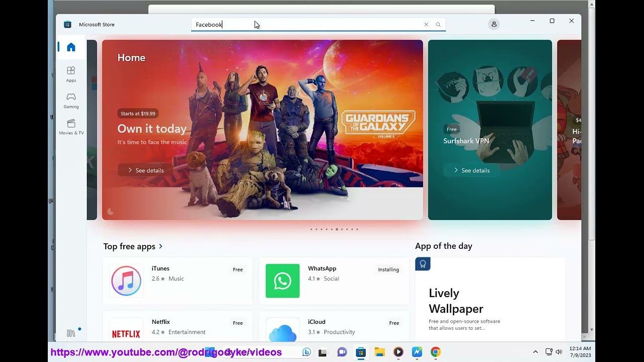
Task: Open the Library icon in sidebar
Action: click(71, 333)
